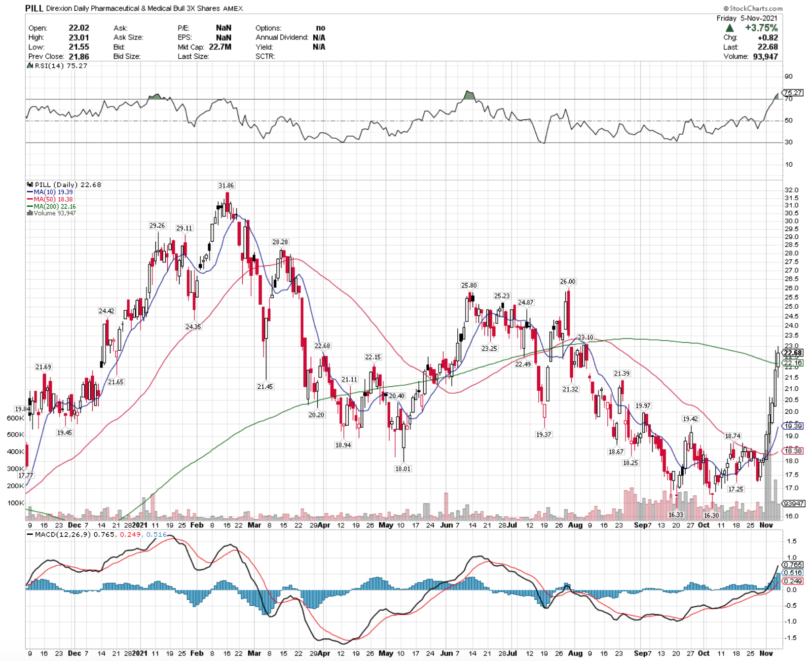Click the 0.249 signal axis tag
The height and width of the screenshot is (661, 812).
point(793,581)
